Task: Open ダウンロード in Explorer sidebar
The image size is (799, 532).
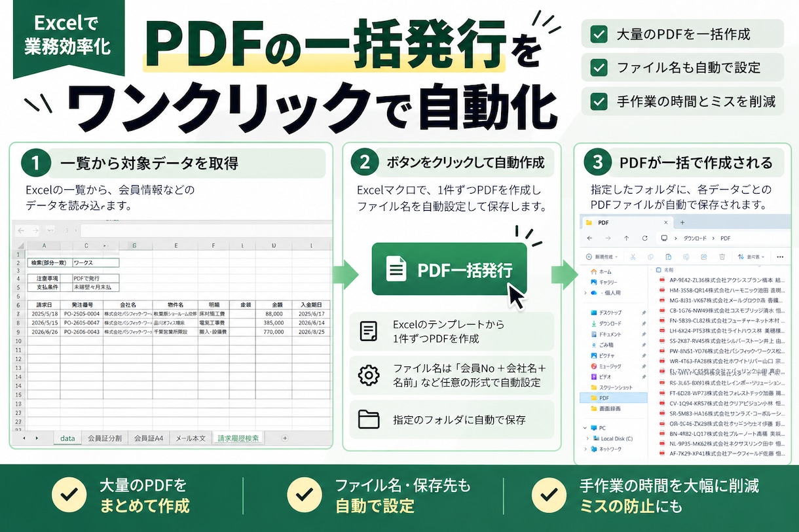Action: click(x=606, y=323)
